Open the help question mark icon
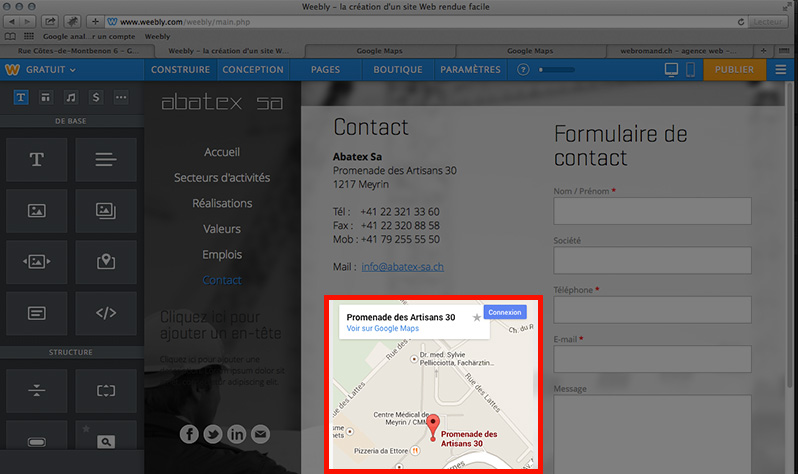The width and height of the screenshot is (798, 474). [523, 70]
